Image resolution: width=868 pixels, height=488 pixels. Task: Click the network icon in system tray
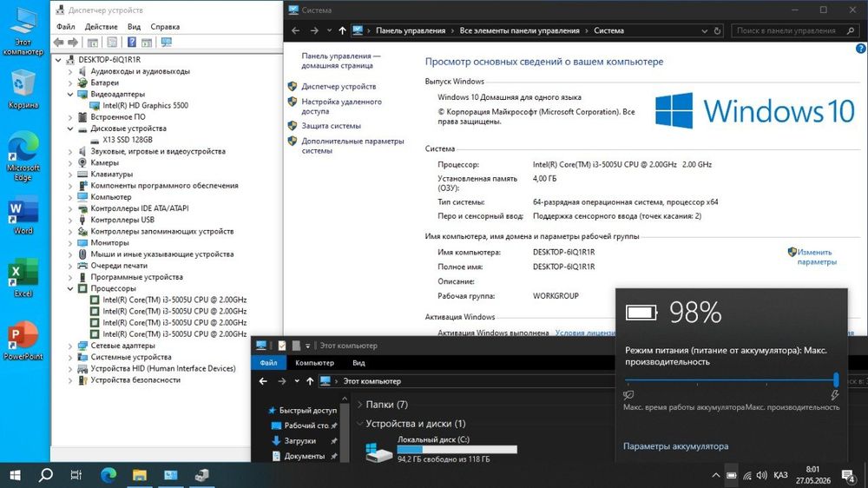coord(746,475)
